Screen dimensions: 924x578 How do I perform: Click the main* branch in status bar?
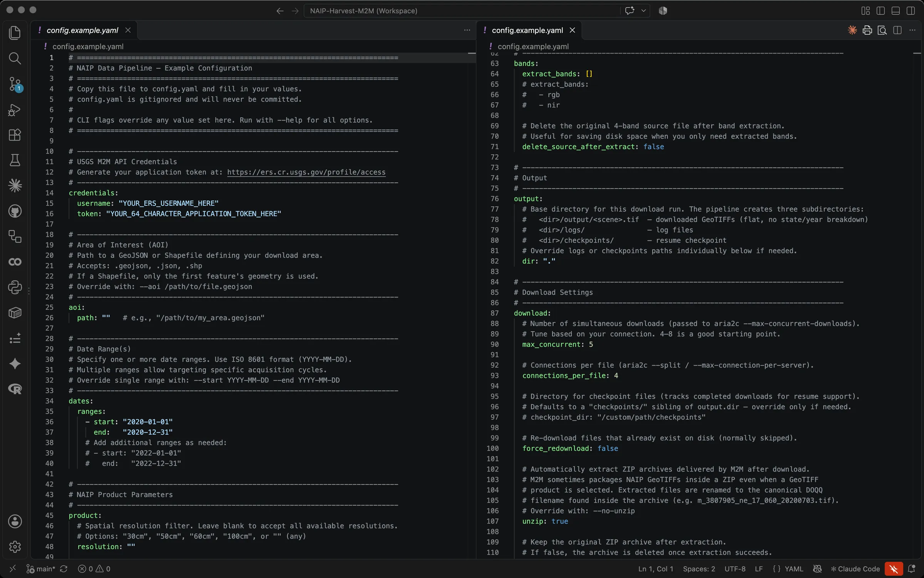coord(41,569)
